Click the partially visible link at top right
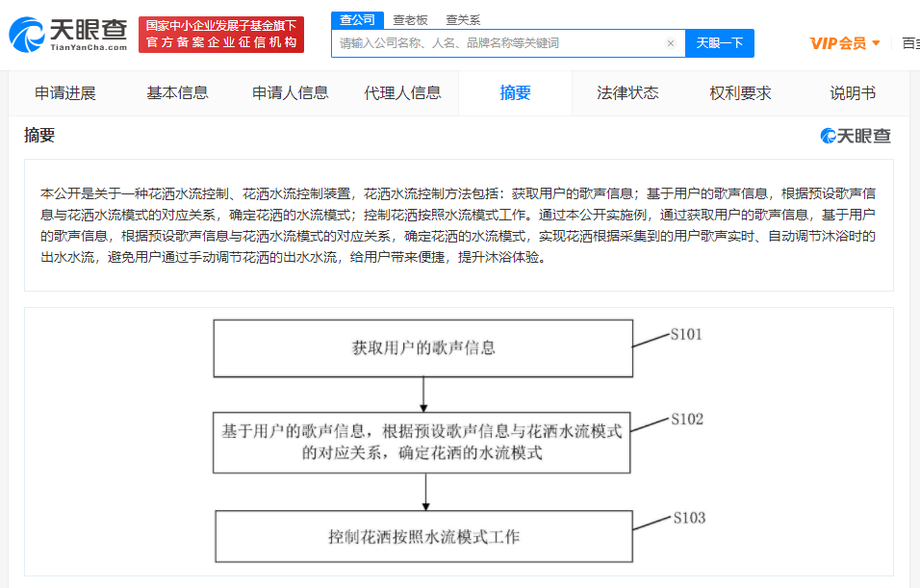 [x=912, y=43]
